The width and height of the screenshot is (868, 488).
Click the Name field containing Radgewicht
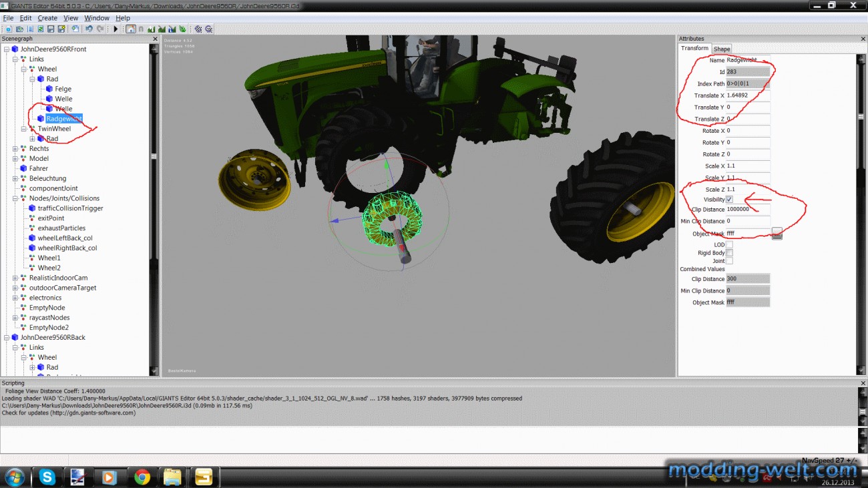(x=748, y=60)
